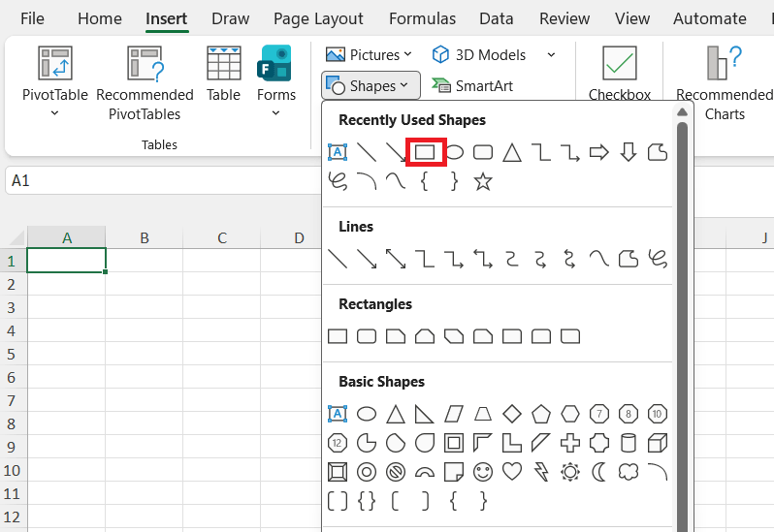Open SmartArt graphic dialog
Image resolution: width=774 pixels, height=532 pixels.
(x=473, y=86)
